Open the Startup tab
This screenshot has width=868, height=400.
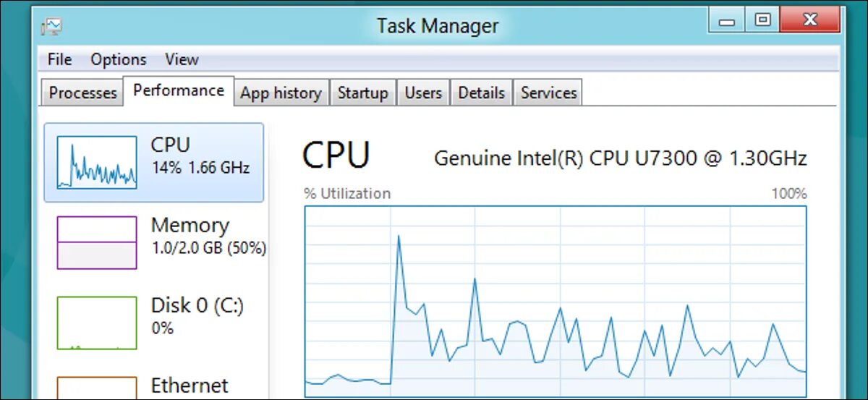(363, 93)
